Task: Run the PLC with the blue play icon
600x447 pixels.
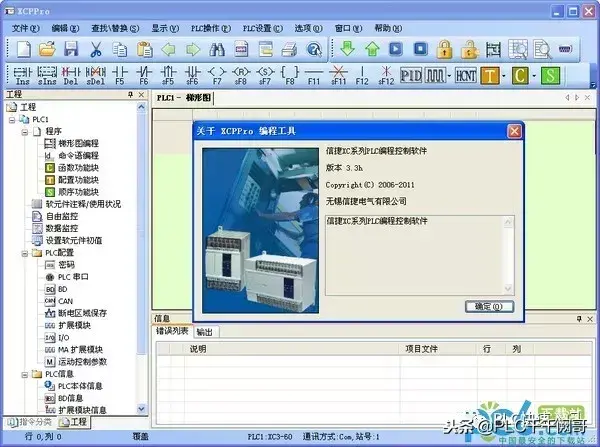Action: (396, 49)
